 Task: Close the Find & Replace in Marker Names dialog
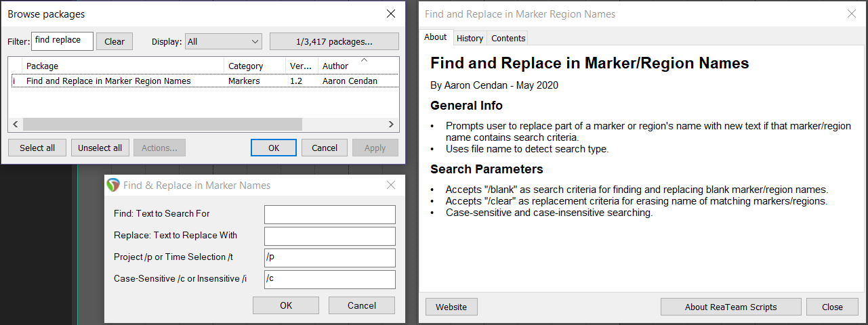391,185
